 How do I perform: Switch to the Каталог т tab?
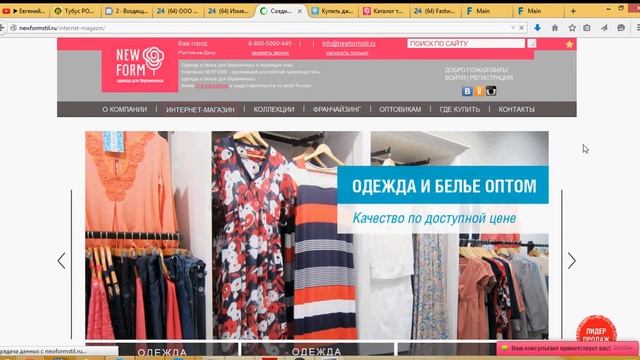(x=384, y=11)
